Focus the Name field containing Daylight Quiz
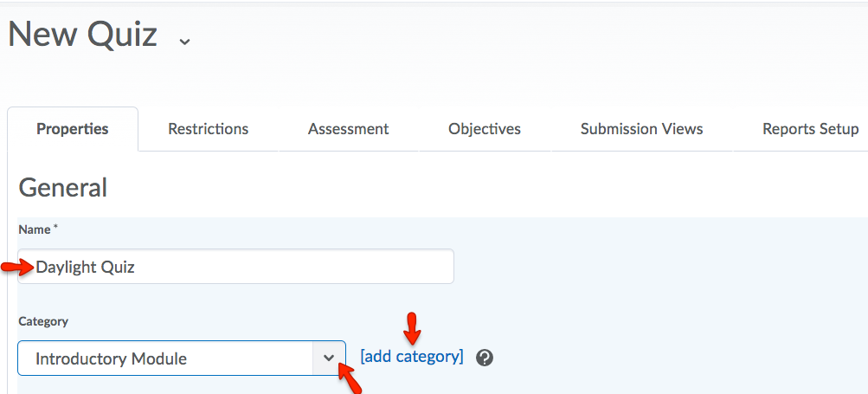 (x=235, y=267)
